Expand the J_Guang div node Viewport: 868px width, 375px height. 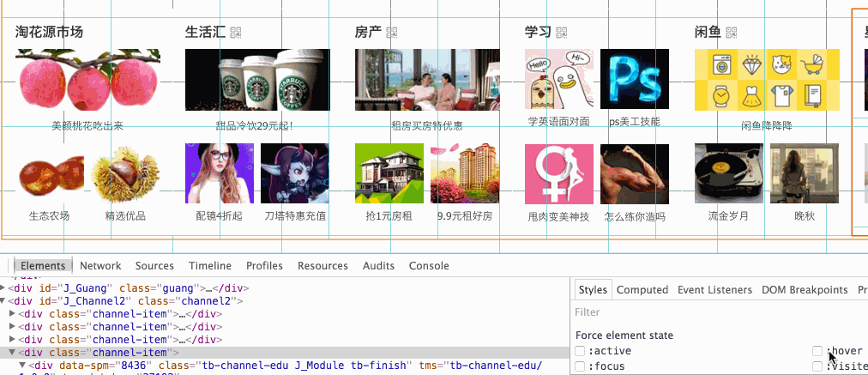pyautogui.click(x=3, y=288)
